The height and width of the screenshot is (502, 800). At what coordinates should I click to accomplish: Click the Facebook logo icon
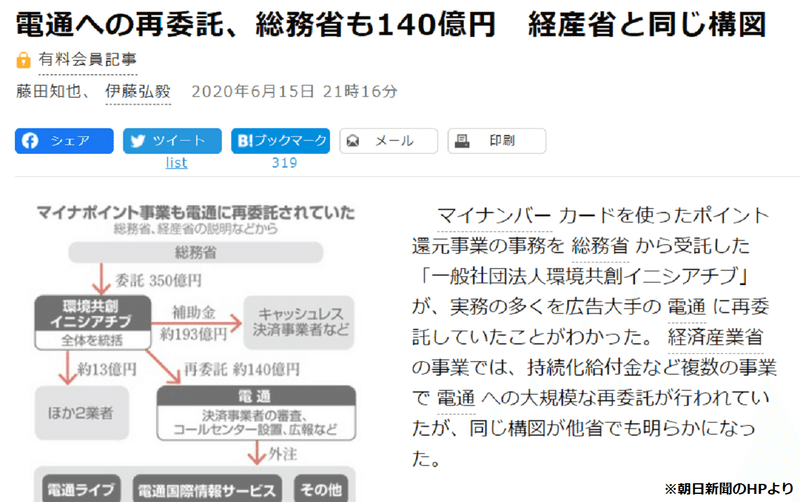pyautogui.click(x=30, y=141)
